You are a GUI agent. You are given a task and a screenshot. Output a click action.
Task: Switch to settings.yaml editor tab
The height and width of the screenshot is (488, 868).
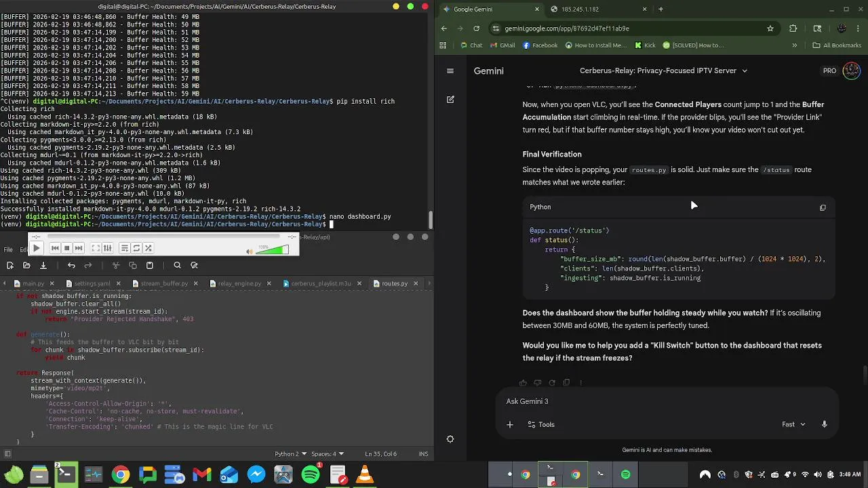click(92, 283)
